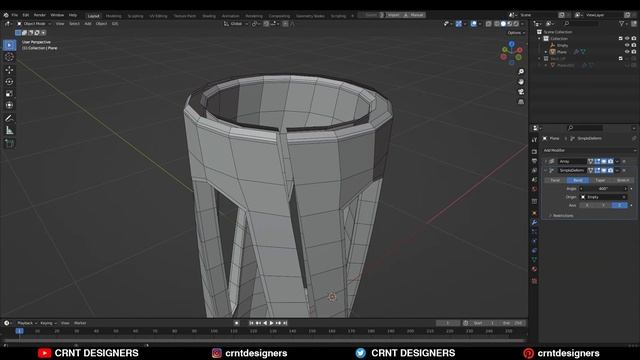Open the Tool properties tab

tap(534, 140)
